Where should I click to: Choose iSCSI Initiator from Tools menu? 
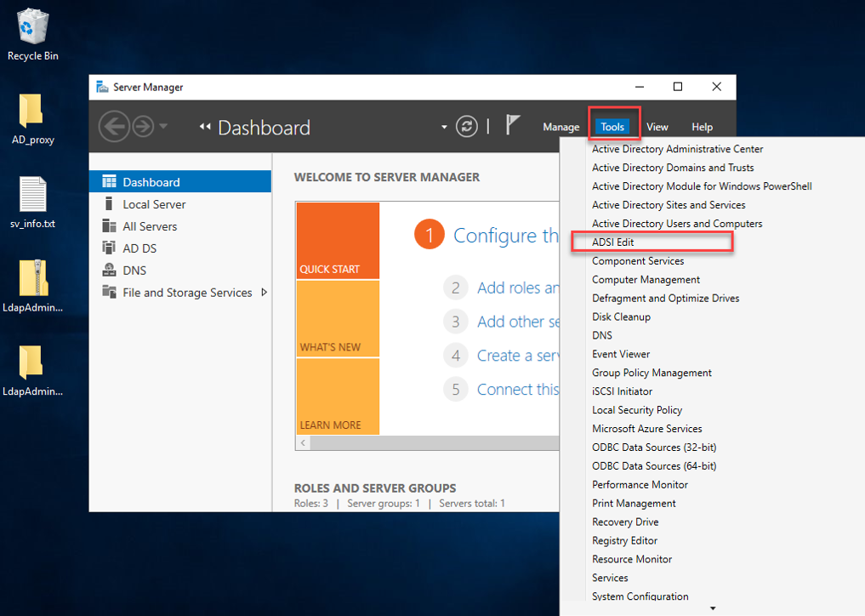[x=622, y=391]
